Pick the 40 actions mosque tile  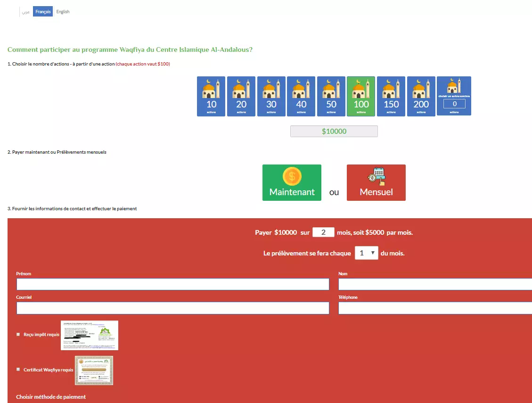(301, 97)
